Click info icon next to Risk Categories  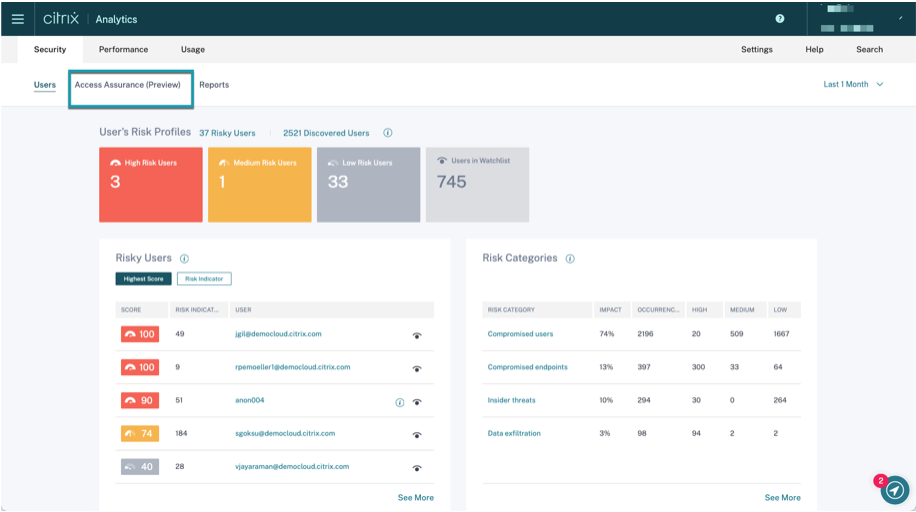[x=570, y=259]
